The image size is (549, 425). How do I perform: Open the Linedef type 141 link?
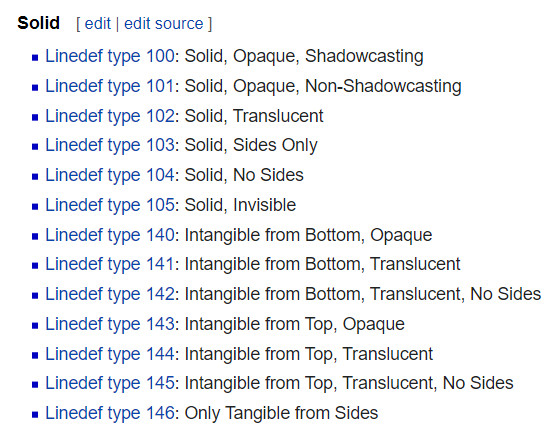(x=110, y=264)
